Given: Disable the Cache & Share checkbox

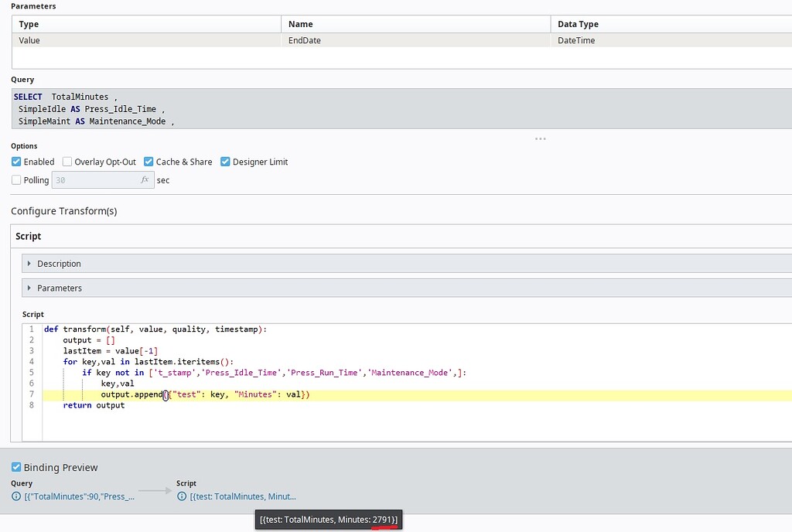Looking at the screenshot, I should coord(147,162).
